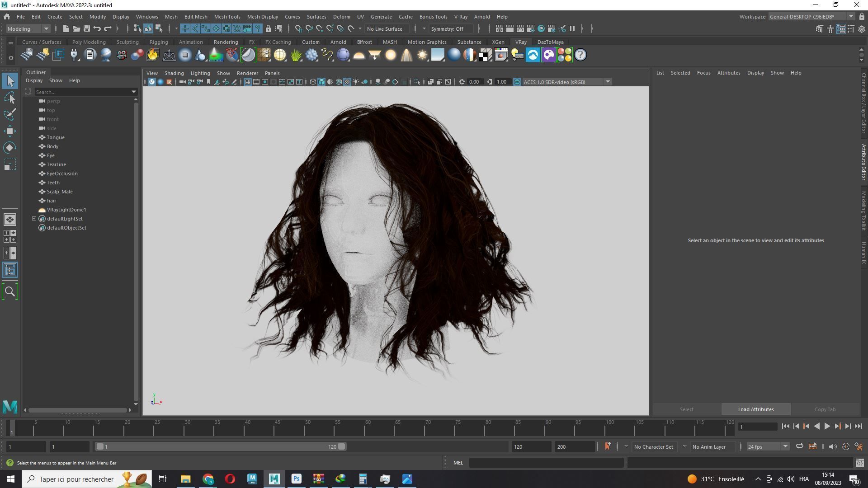Click the go to end of playback button
This screenshot has height=488, width=868.
click(858, 426)
